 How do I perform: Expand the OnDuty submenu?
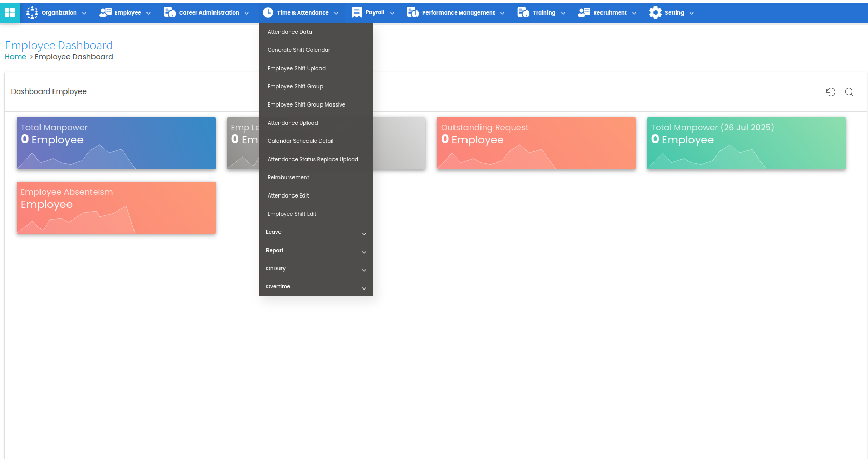tap(316, 269)
